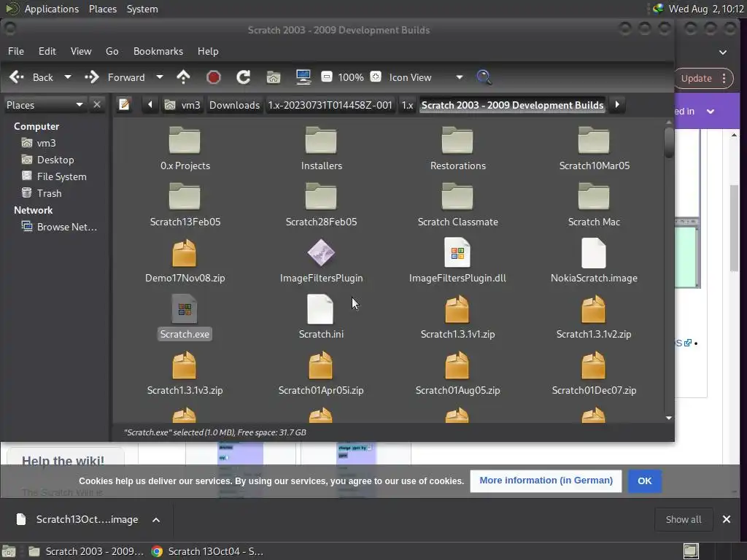The width and height of the screenshot is (747, 560).
Task: Select the Scratch Mac folder
Action: click(x=594, y=205)
